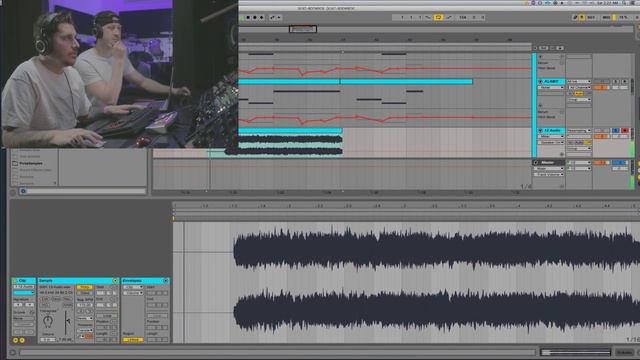
Task: Toggle the MIDI overdub plus button
Action: pos(262,18)
